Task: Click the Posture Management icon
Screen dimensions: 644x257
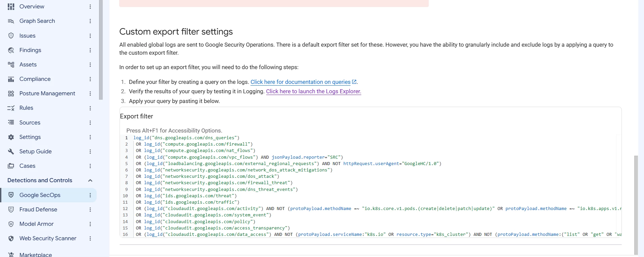Action: 11,94
